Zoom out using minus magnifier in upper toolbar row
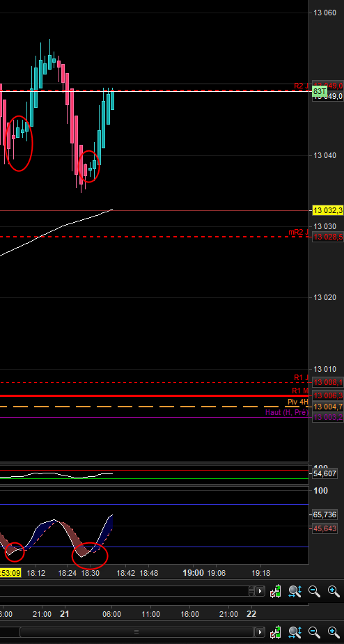 (315, 591)
